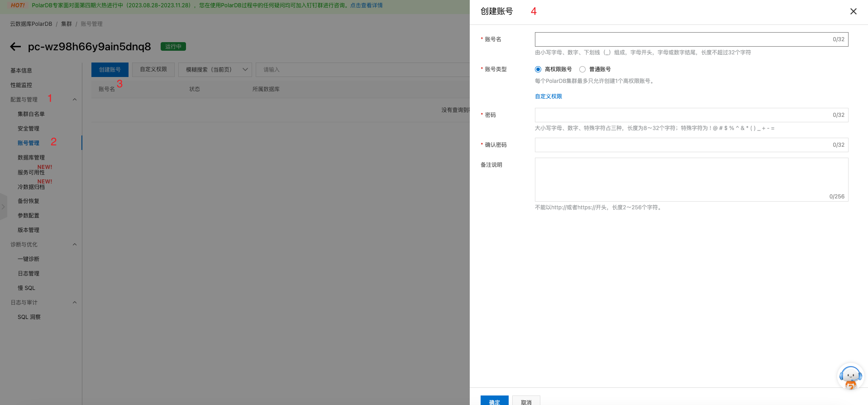Collapse the 日志与审计 section

(75, 303)
